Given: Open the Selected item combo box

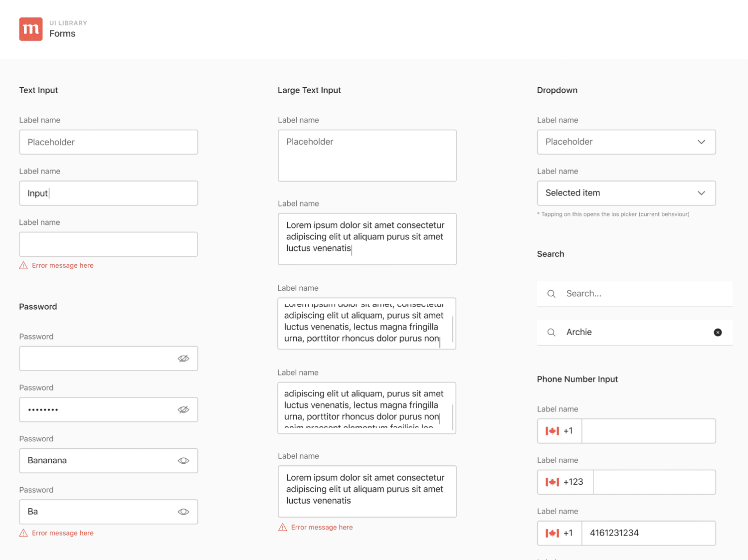Looking at the screenshot, I should pyautogui.click(x=626, y=193).
